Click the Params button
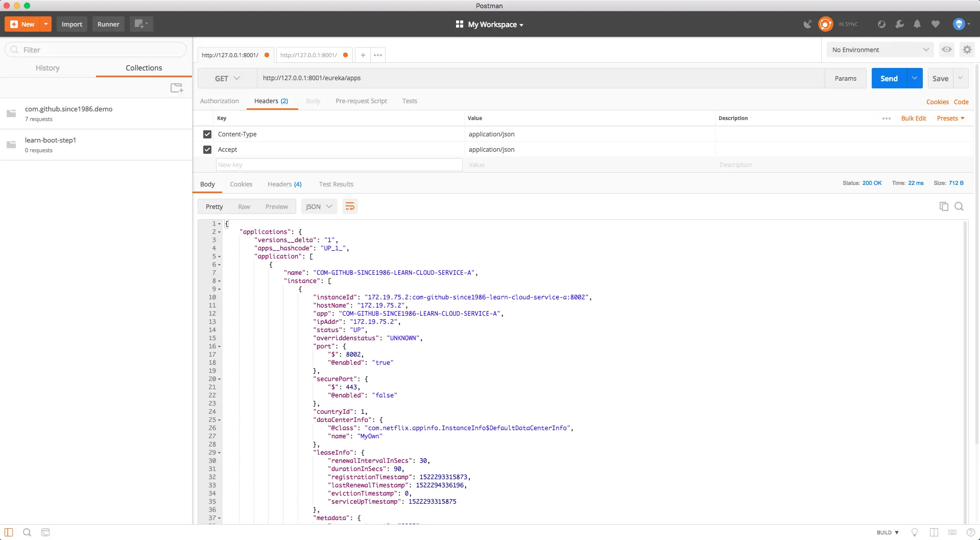 coord(846,78)
